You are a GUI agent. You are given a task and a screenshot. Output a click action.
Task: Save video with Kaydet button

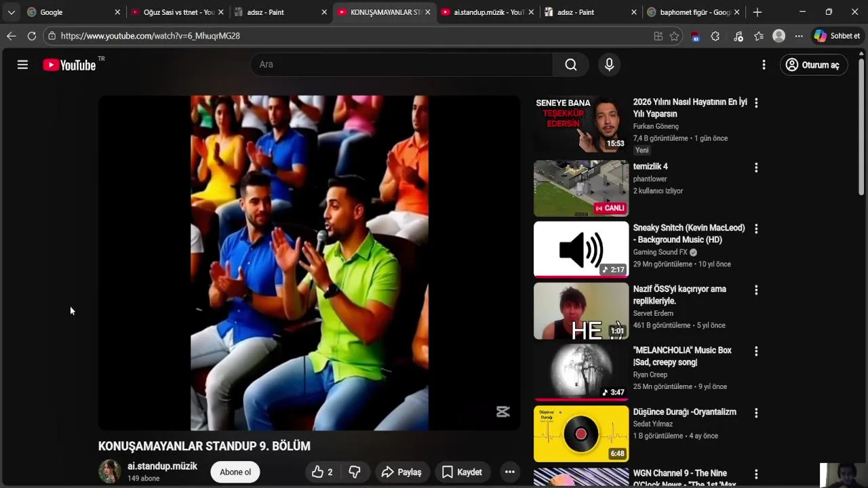click(462, 472)
